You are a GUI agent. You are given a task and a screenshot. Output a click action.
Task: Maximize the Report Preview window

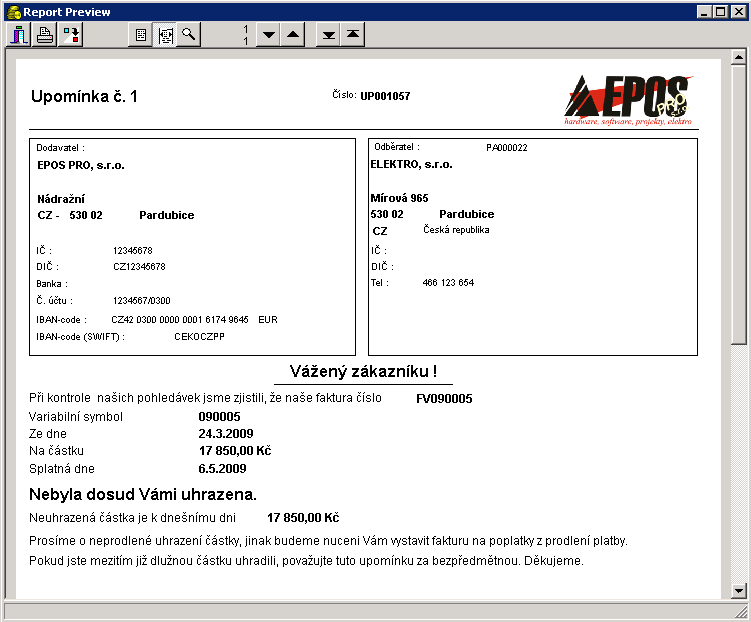[720, 12]
